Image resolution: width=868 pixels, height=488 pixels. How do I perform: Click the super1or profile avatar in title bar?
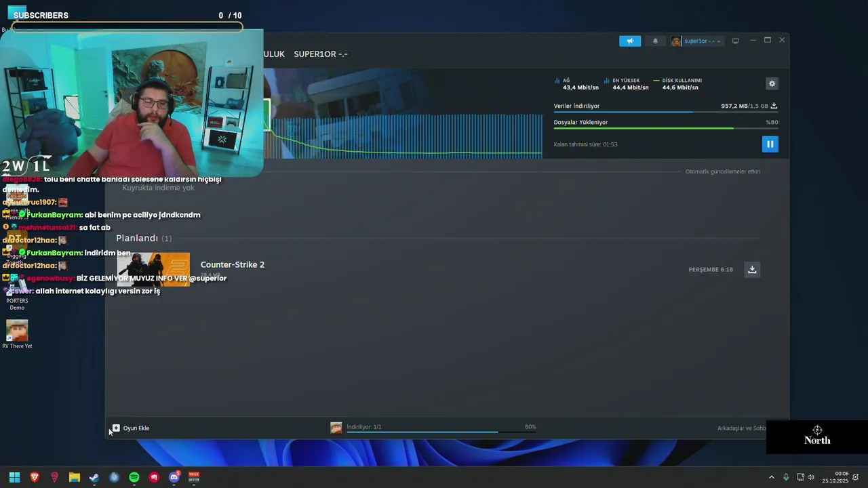pos(676,41)
